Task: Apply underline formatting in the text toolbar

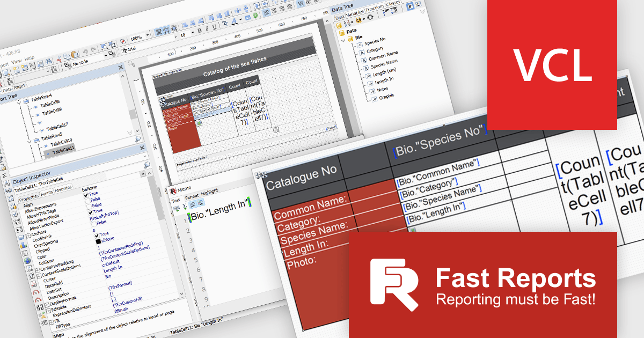Action: pos(214,27)
